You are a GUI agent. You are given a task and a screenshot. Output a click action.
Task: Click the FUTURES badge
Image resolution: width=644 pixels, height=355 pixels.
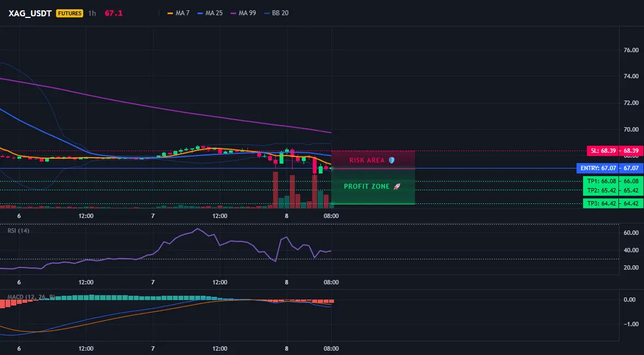tap(70, 13)
